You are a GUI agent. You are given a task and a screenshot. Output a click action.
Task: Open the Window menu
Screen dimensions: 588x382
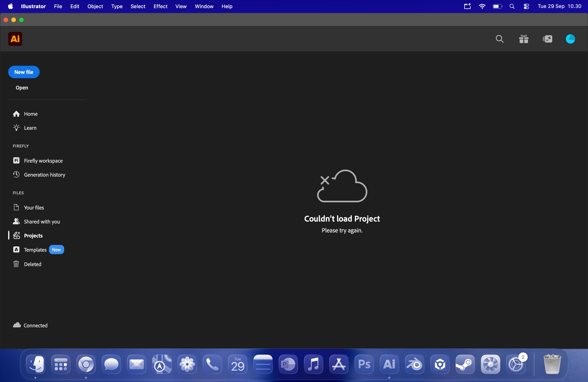[204, 6]
